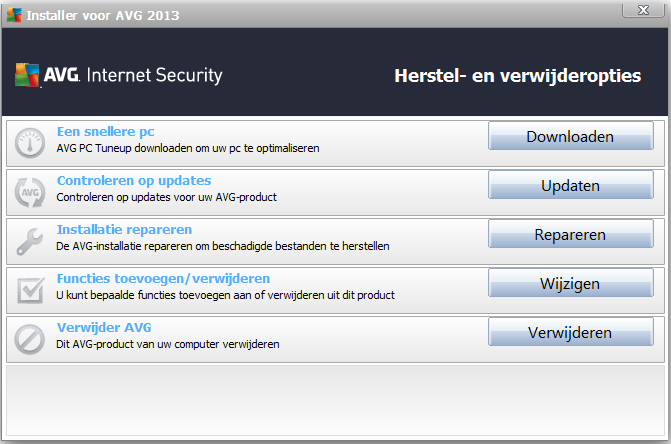Click the AVG refresh arrows update icon
671x444 pixels.
click(x=30, y=192)
